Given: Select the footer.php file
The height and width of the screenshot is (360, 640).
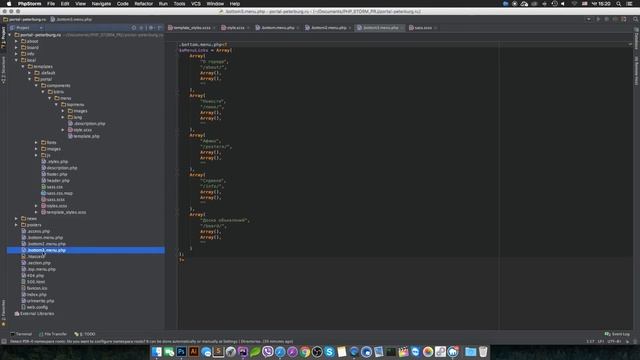Looking at the screenshot, I should coord(56,174).
